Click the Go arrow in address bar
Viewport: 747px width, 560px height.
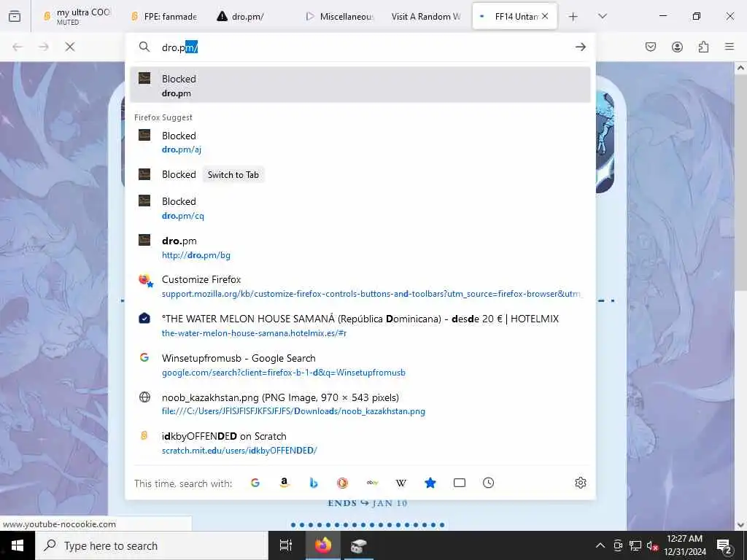580,47
